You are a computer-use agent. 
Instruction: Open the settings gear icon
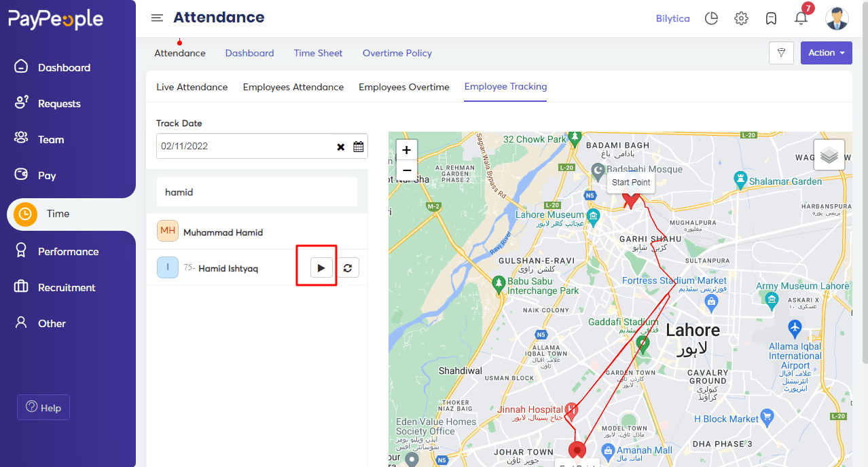click(x=741, y=18)
